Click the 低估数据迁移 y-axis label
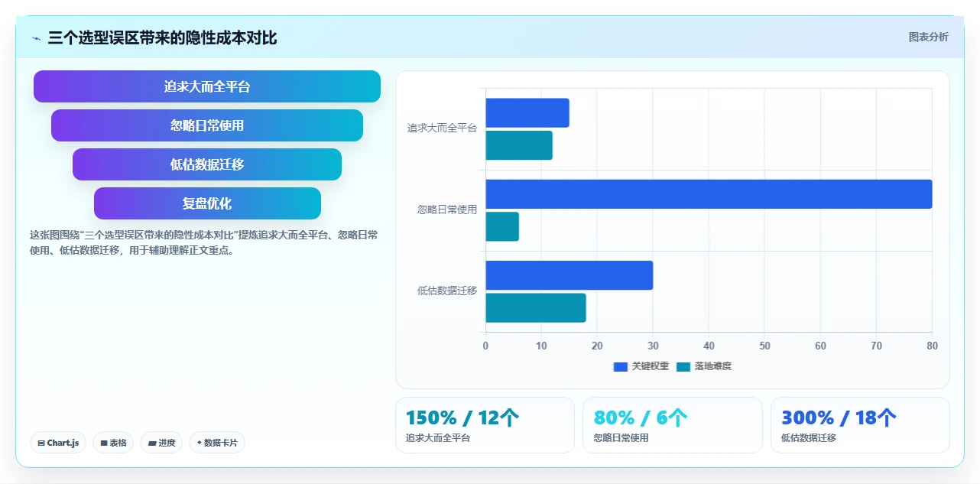This screenshot has height=484, width=980. point(447,291)
